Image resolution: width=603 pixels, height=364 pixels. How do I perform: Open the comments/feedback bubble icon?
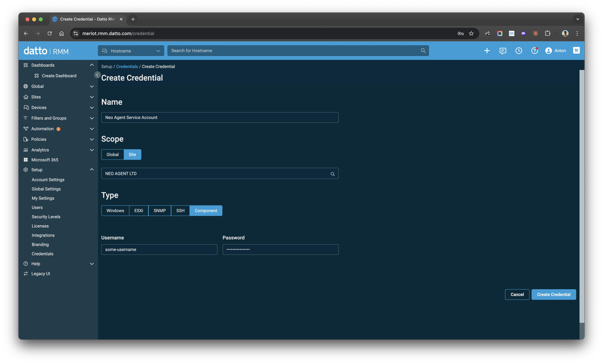[x=503, y=51]
